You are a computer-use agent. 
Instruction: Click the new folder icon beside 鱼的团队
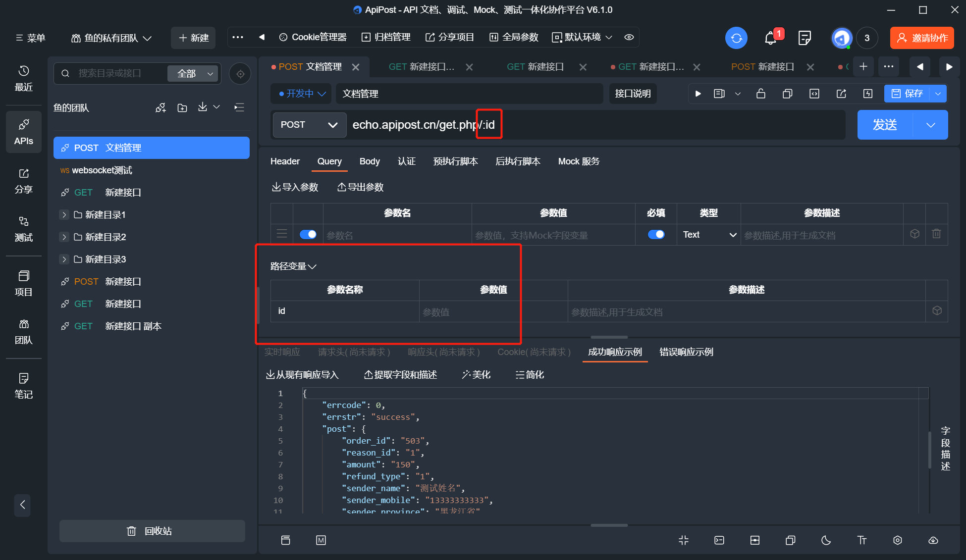point(182,108)
